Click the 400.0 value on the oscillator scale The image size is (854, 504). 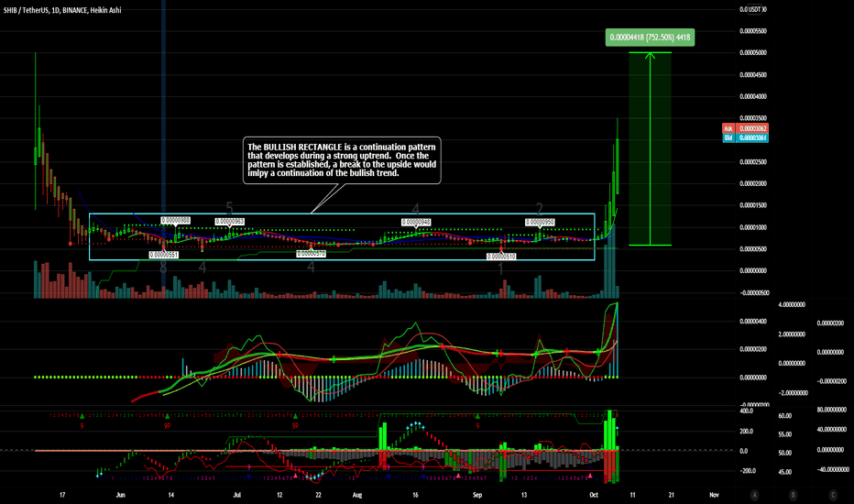(746, 411)
